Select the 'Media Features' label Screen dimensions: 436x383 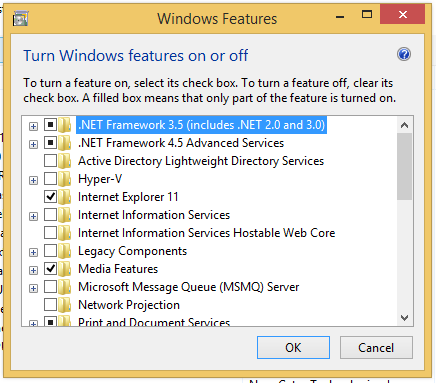[118, 269]
